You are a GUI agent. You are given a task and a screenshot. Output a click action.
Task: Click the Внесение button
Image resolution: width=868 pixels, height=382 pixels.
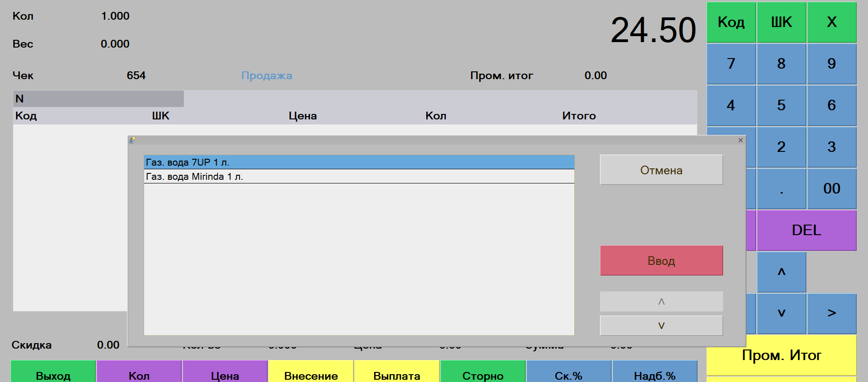(x=311, y=374)
